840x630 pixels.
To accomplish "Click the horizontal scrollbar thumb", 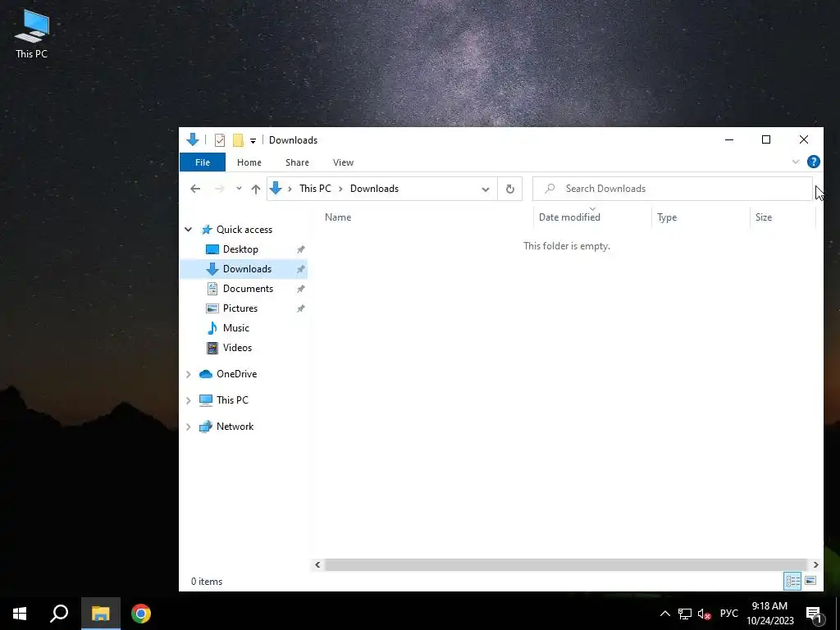I will (566, 564).
